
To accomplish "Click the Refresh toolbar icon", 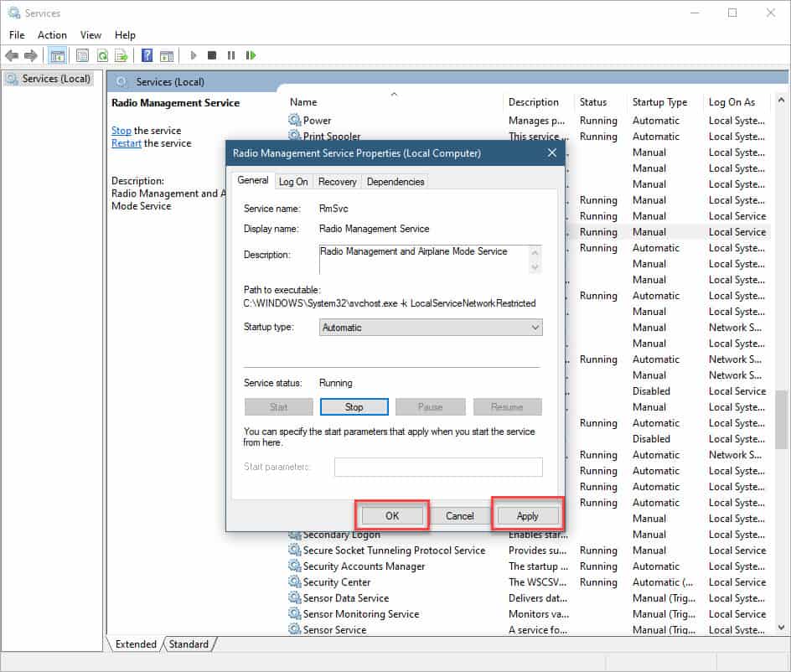I will coord(102,55).
